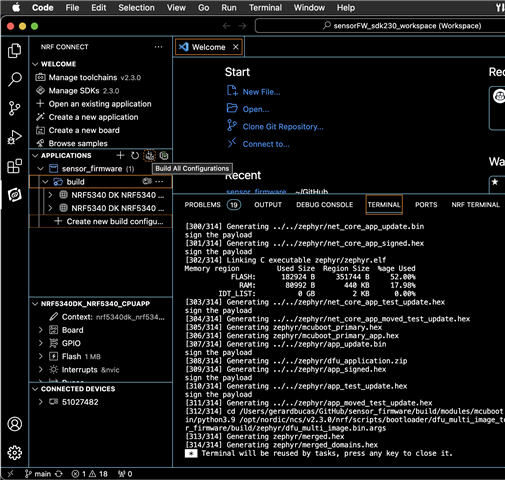Synchronize changes in the status bar

tap(59, 474)
